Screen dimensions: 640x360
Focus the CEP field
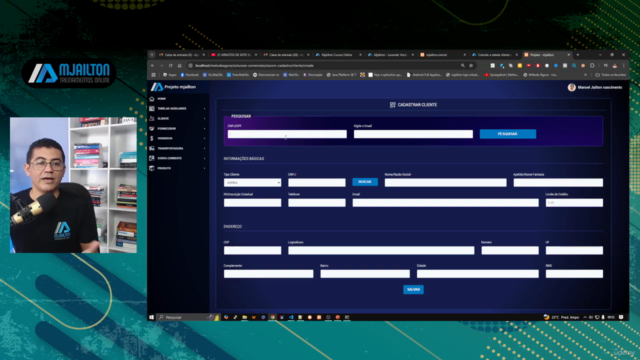(252, 250)
